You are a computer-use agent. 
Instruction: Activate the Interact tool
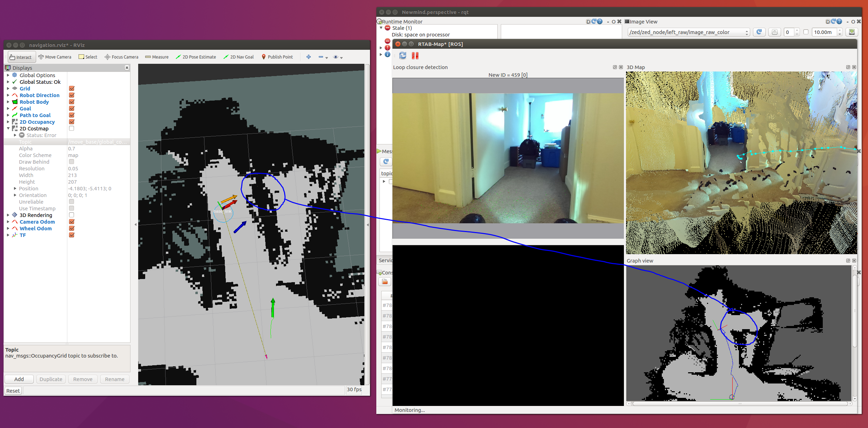tap(21, 57)
